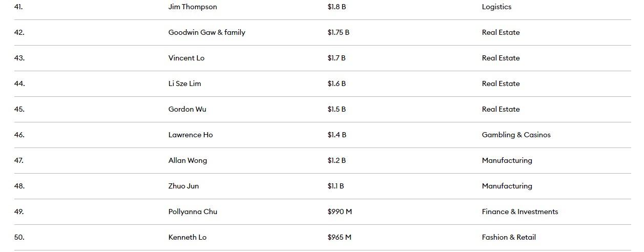Select the Gambling & Casinos industry text
This screenshot has width=644, height=252.
tap(516, 135)
